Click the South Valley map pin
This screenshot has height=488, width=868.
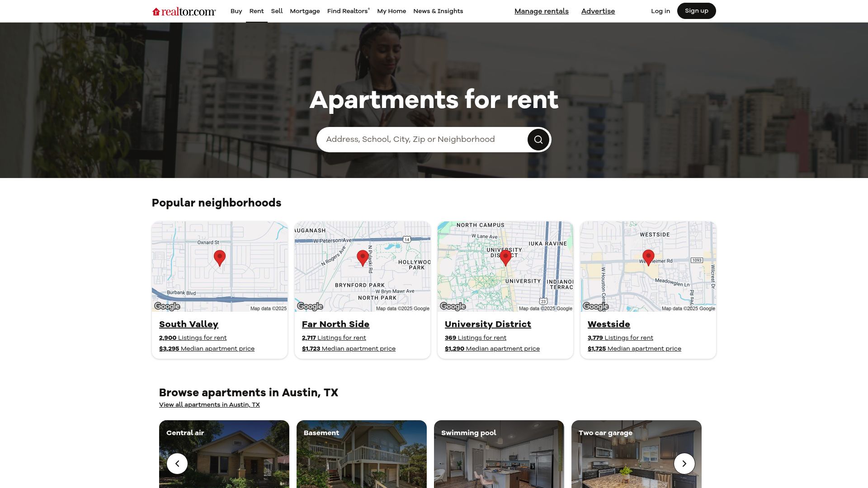220,258
